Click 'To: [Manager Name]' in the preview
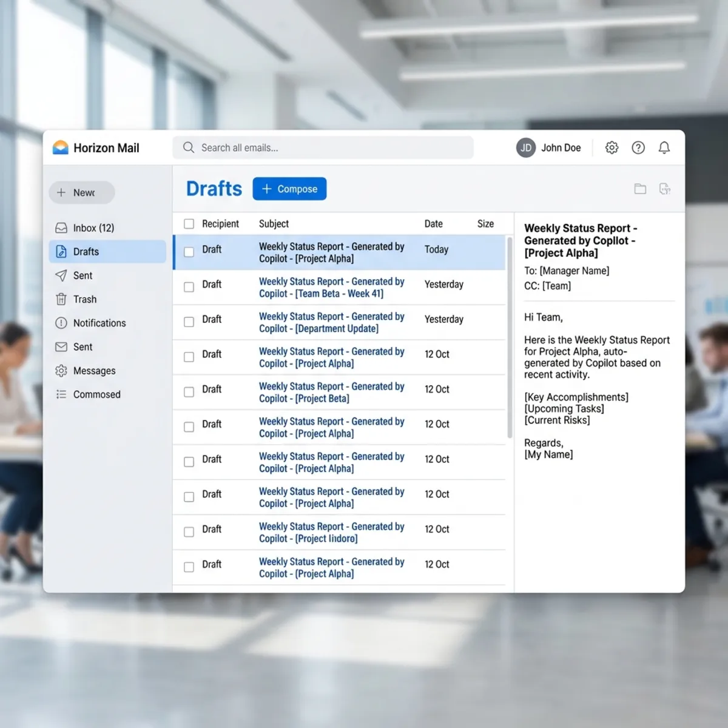 point(567,271)
